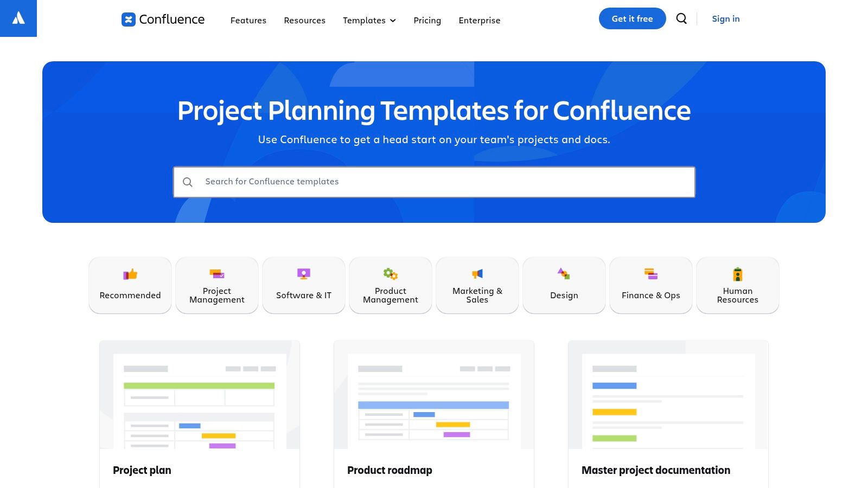Choose the Project Management category tile
The width and height of the screenshot is (868, 488).
click(217, 285)
